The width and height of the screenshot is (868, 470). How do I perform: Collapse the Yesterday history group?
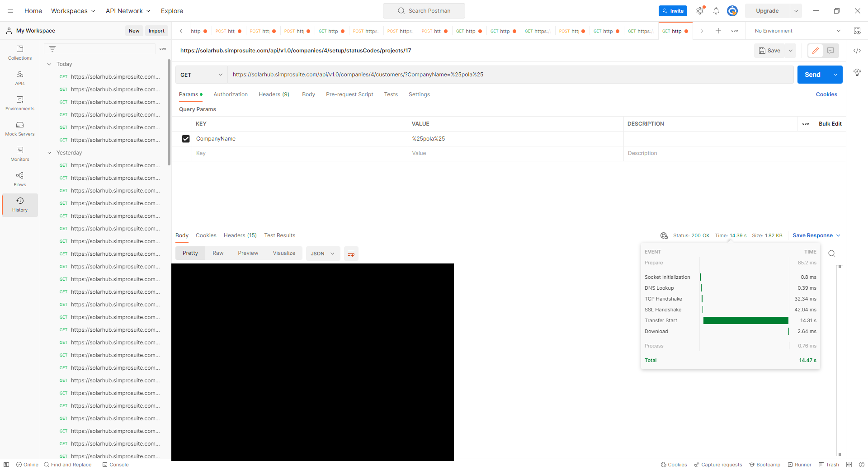click(49, 153)
